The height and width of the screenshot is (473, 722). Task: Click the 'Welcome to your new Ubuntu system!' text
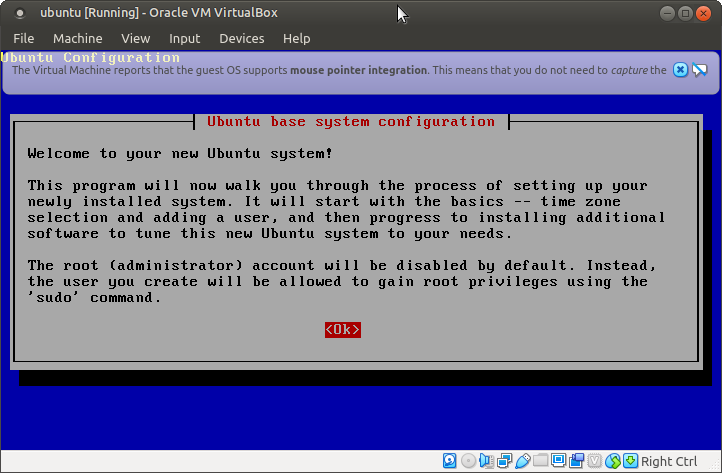[x=180, y=153]
